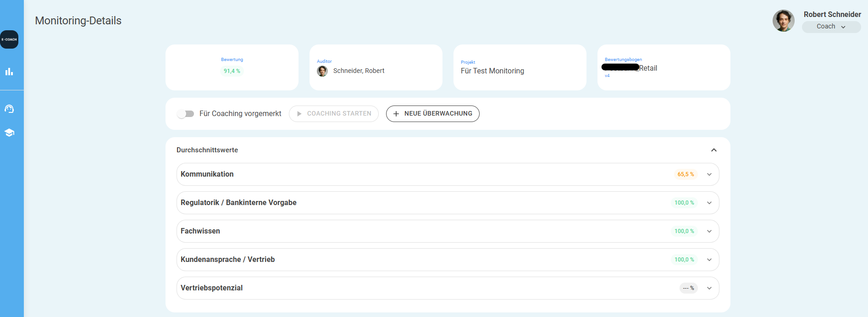Click the Schneider, Robert auditor name
868x317 pixels.
pos(359,71)
